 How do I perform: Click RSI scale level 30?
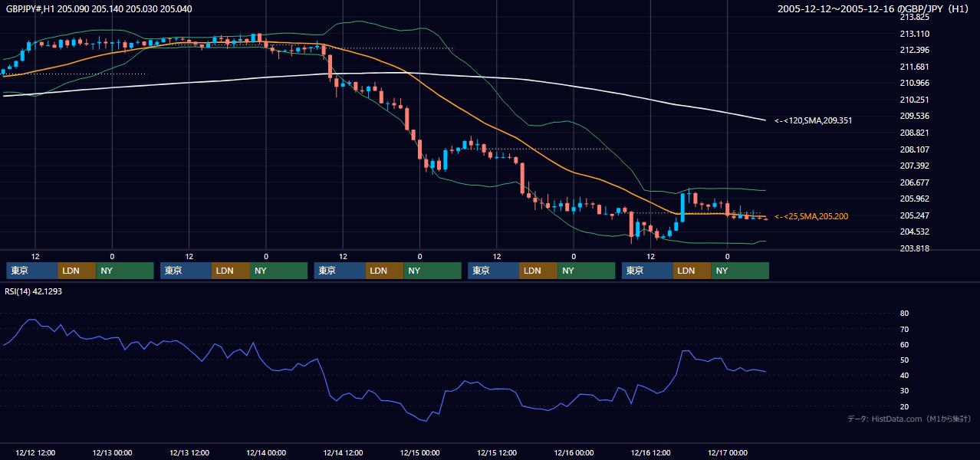(904, 391)
